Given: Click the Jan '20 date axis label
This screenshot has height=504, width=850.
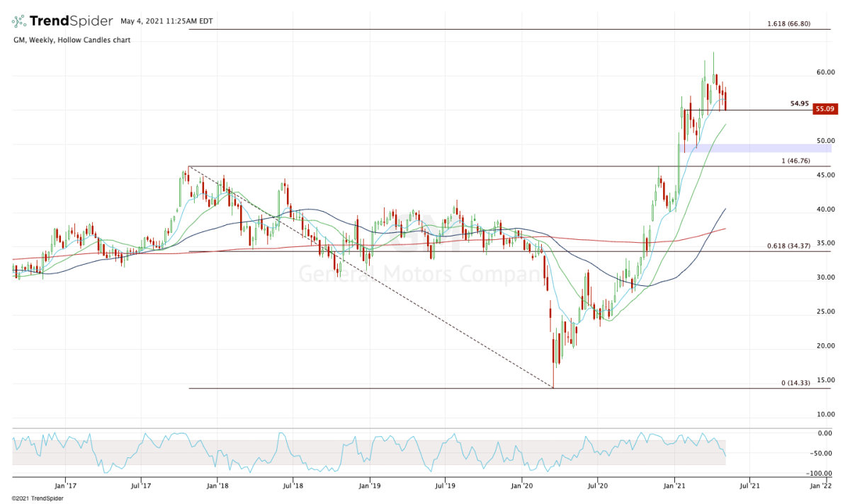Looking at the screenshot, I should tap(522, 486).
